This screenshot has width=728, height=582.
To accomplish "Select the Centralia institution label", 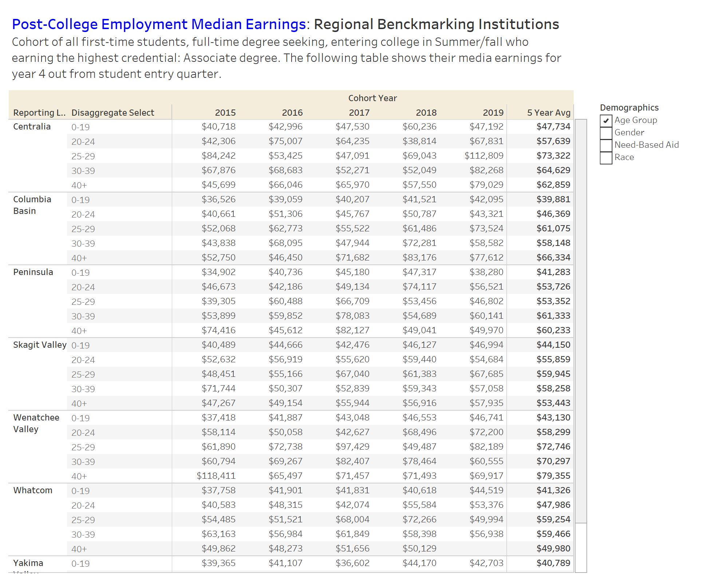I will coord(32,127).
